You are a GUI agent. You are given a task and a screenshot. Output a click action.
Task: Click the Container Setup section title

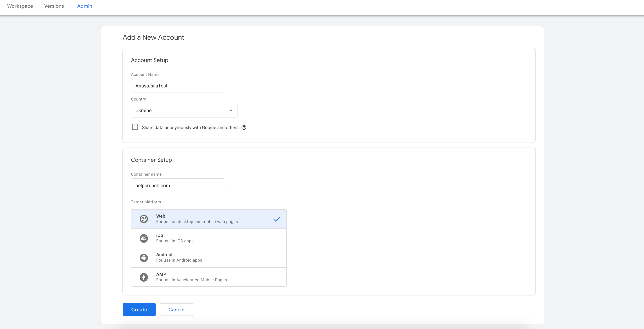coord(151,160)
